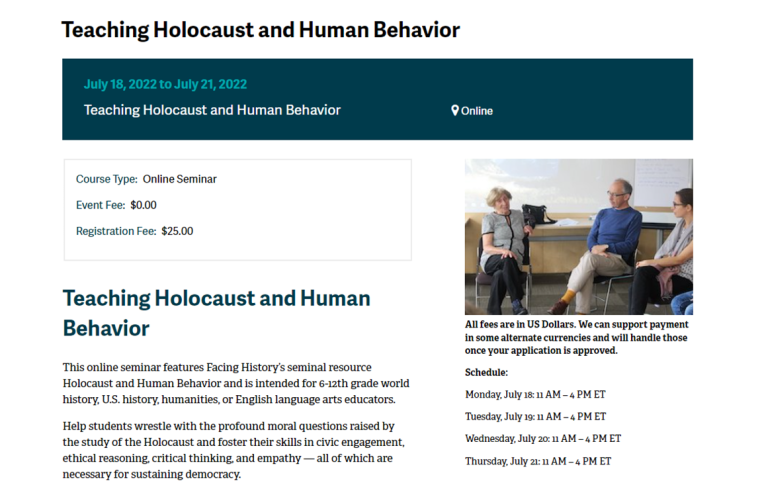
Task: Click the Event Fee $0.00 line
Action: point(116,205)
